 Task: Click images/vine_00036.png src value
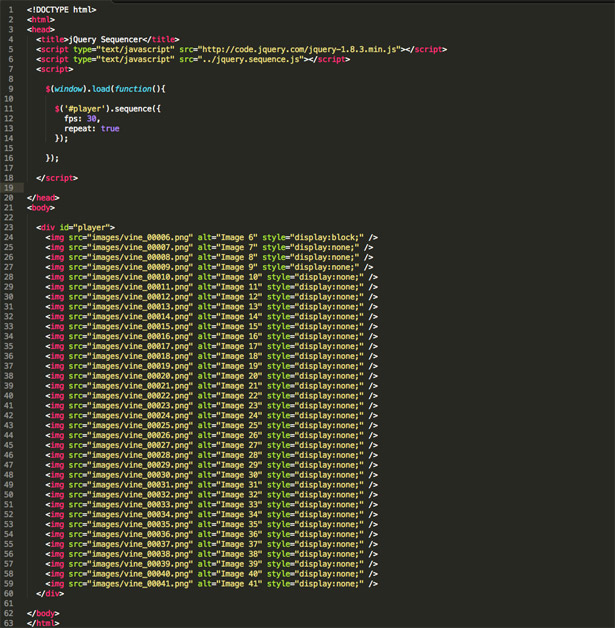click(140, 534)
